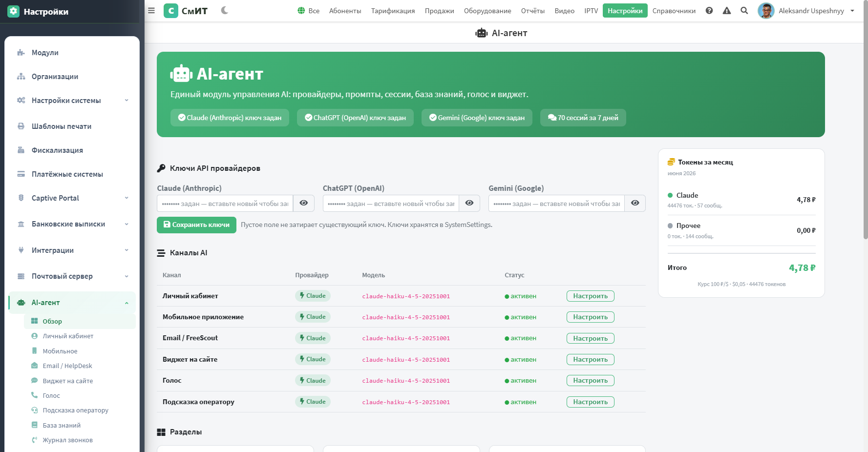Click the hamburger menu icon in top bar
This screenshot has width=868, height=452.
(151, 10)
